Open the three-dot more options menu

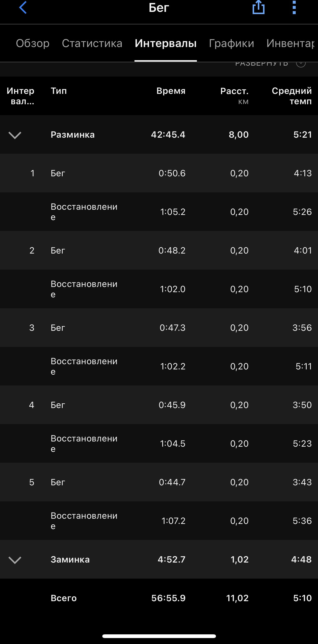(294, 7)
